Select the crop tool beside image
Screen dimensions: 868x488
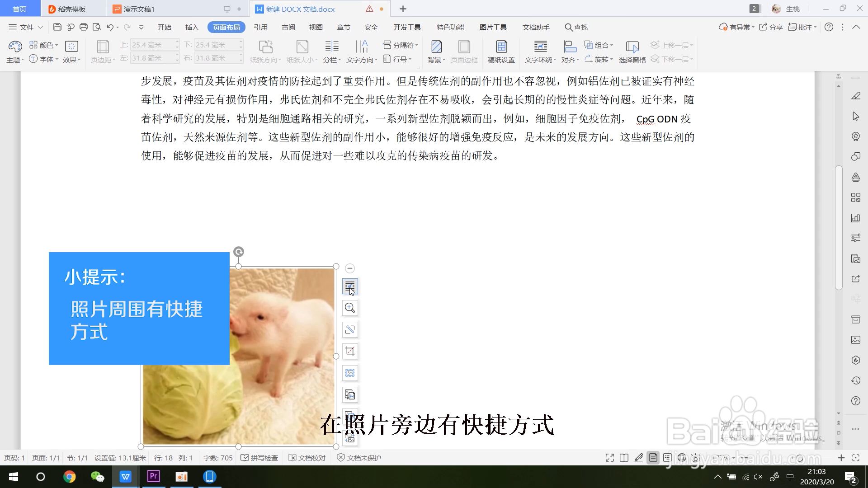[x=349, y=351]
